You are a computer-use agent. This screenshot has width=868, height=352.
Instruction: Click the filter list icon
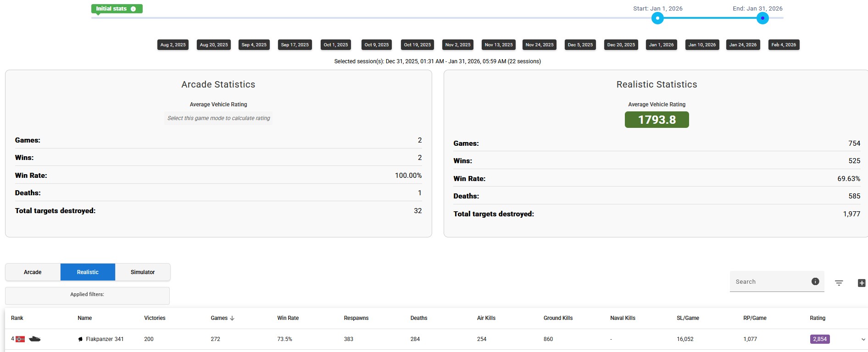[x=839, y=283]
